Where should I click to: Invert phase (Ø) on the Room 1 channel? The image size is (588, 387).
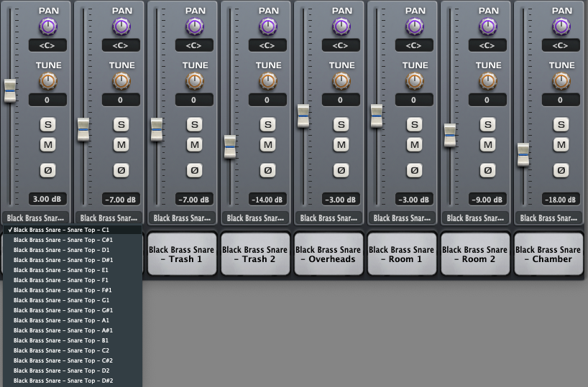[x=414, y=170]
